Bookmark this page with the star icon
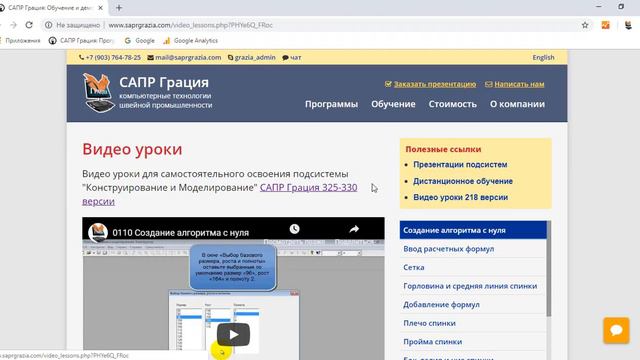Viewport: 640px width, 360px height. coord(585,25)
